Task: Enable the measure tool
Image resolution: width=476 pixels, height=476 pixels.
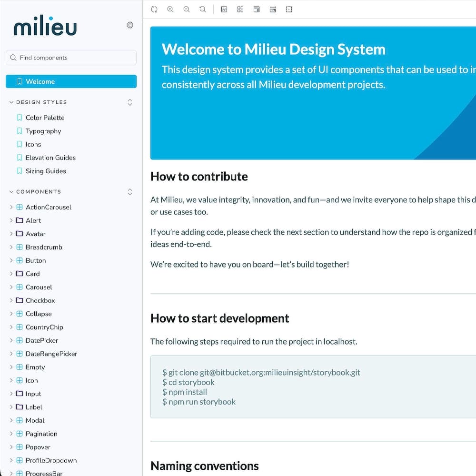Action: click(x=273, y=9)
